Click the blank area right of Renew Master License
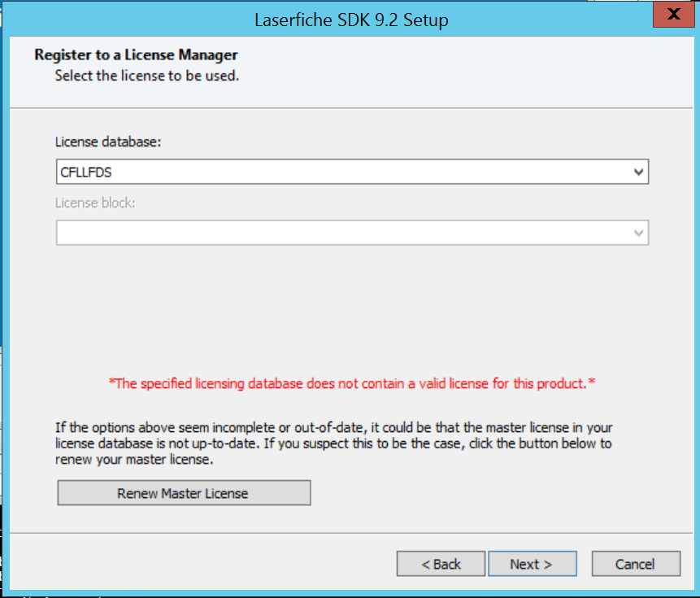700x598 pixels. pyautogui.click(x=488, y=493)
